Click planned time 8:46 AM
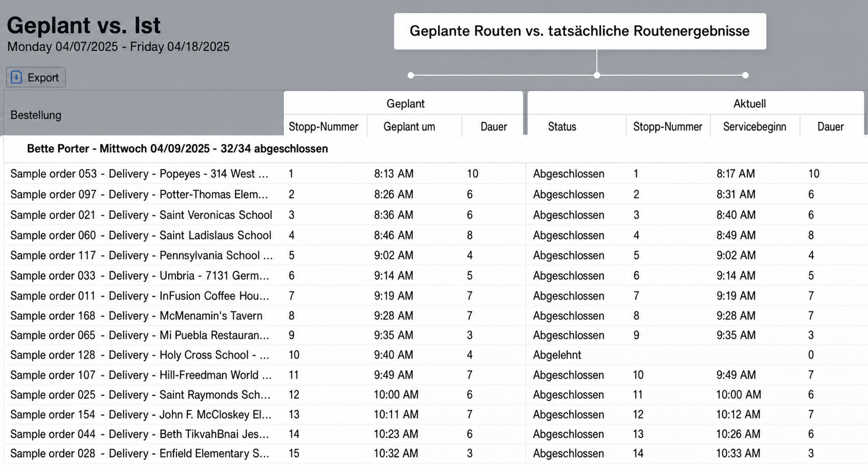868x472 pixels. click(x=394, y=235)
